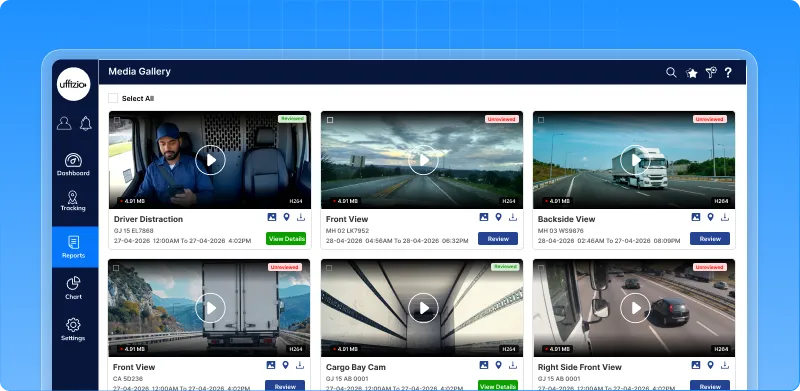Play the MH 02 LK7952 Front View video
Image resolution: width=800 pixels, height=391 pixels.
(423, 160)
